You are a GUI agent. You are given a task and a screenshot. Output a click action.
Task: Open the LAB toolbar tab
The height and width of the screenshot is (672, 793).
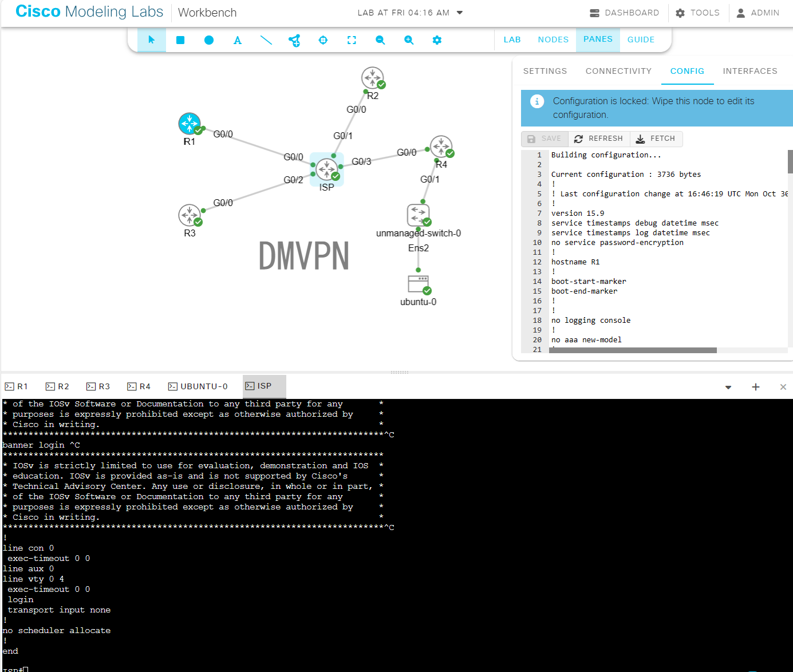point(512,39)
